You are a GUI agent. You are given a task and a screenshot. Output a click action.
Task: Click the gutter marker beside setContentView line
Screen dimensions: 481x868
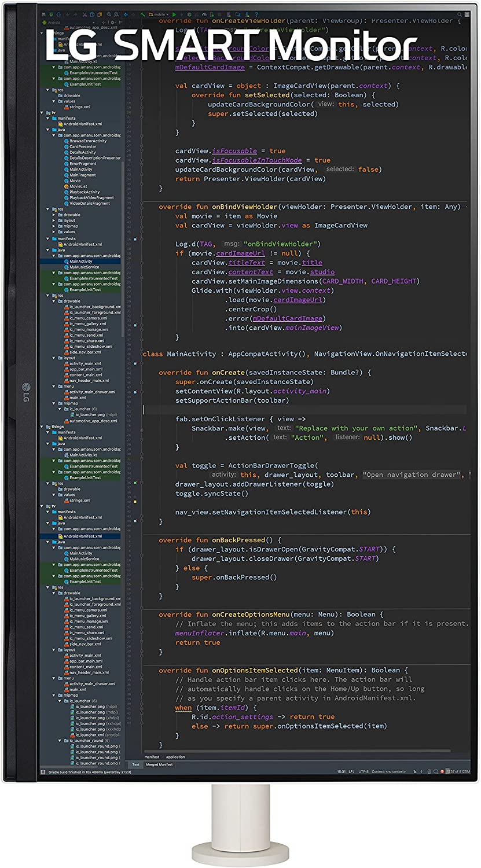(x=135, y=392)
